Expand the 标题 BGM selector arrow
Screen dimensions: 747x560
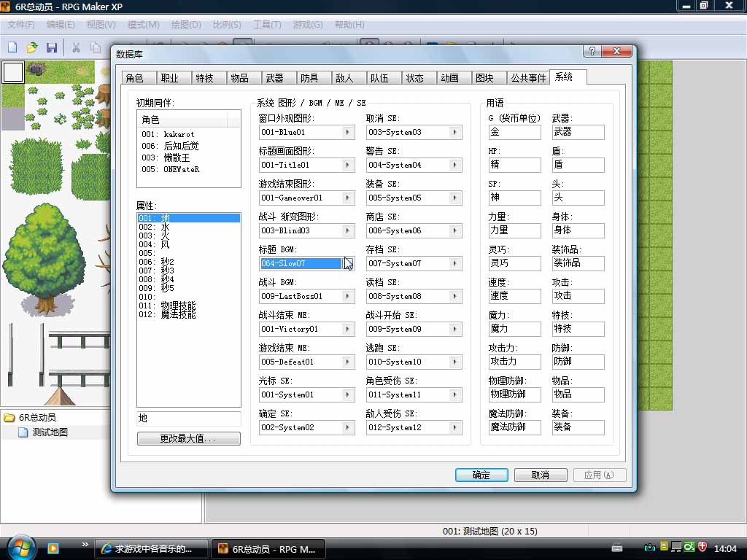pyautogui.click(x=348, y=263)
